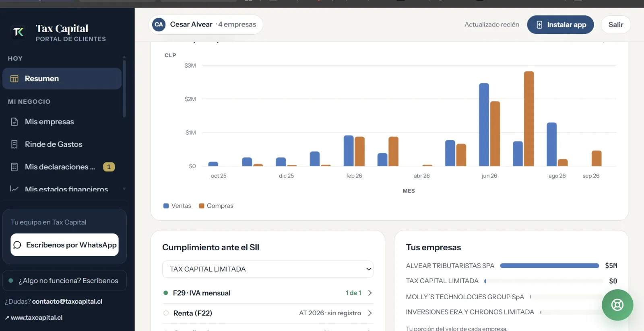Image resolution: width=644 pixels, height=331 pixels.
Task: Click the phone download icon in Instalar app
Action: pos(539,25)
